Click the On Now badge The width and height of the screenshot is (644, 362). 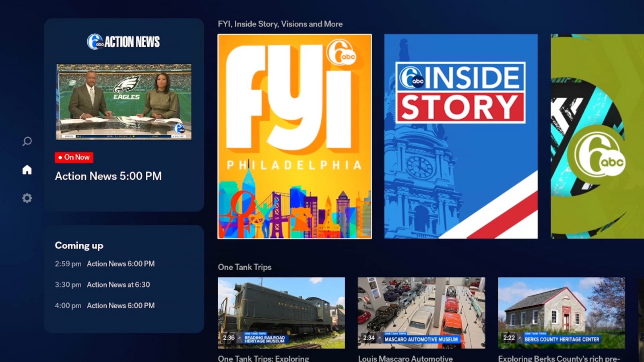click(74, 157)
